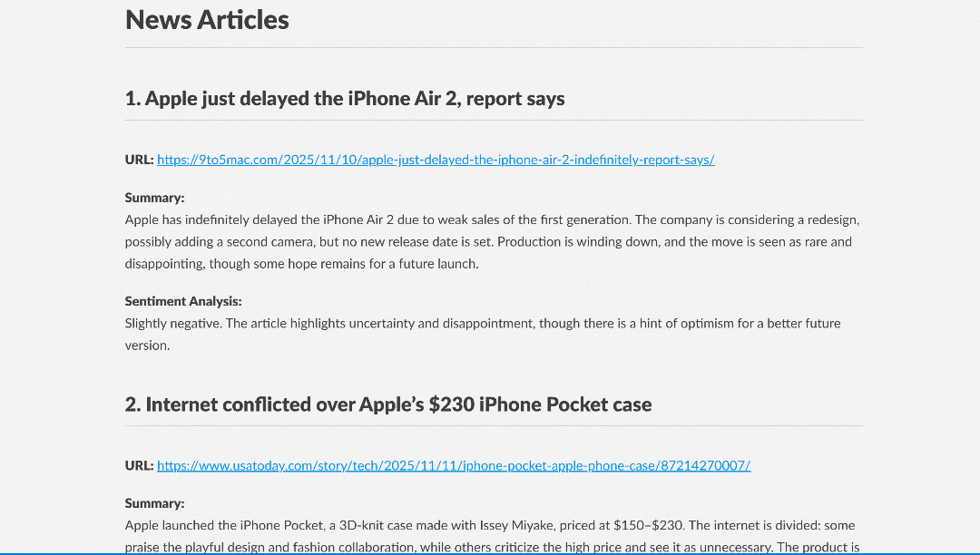Click the text line starting "praise the playful design"
Image resolution: width=980 pixels, height=555 pixels.
pos(492,547)
